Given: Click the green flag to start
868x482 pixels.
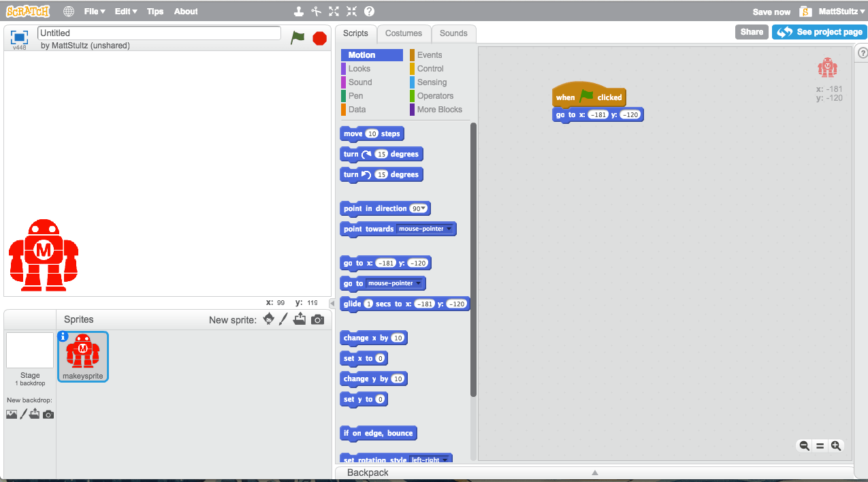Looking at the screenshot, I should [x=298, y=37].
